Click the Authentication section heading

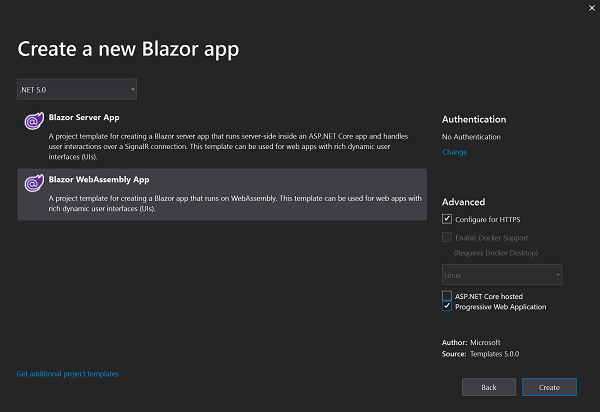point(474,119)
